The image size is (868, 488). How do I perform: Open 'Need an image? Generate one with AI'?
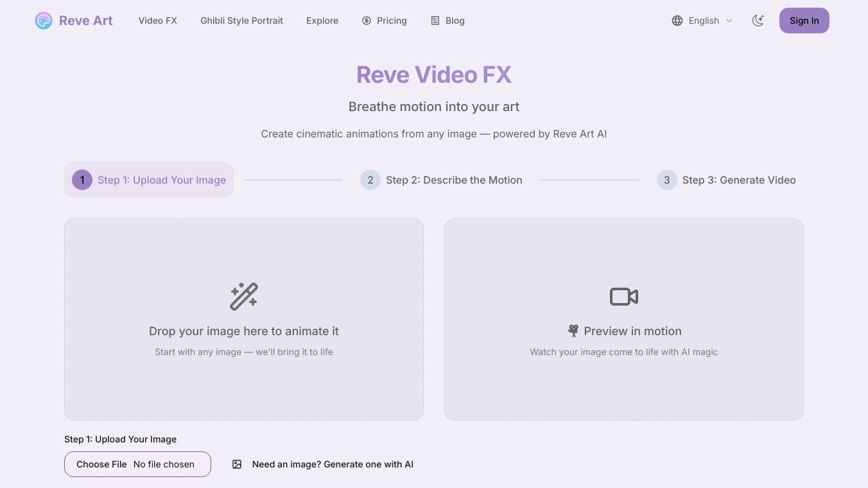(x=333, y=464)
